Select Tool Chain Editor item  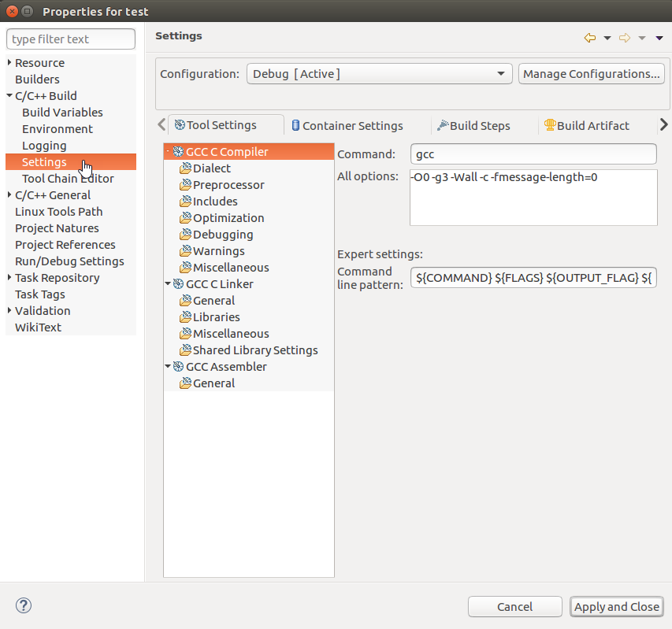[68, 179]
